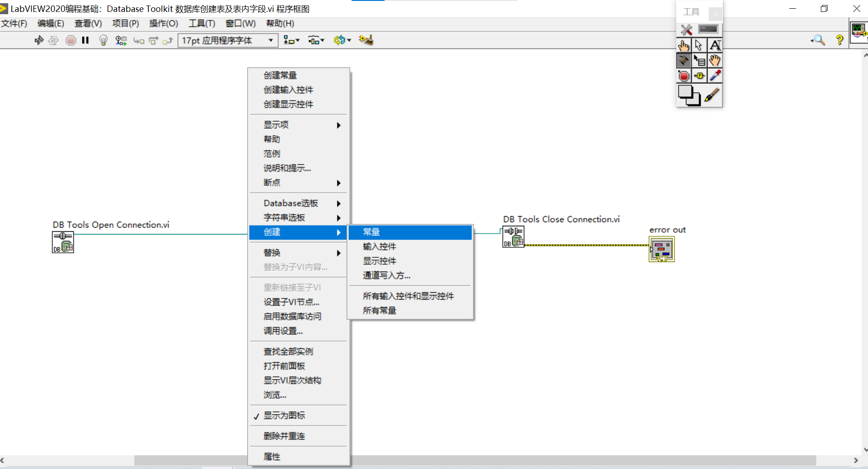Toggle retain wire values on the toolbar
The height and width of the screenshot is (469, 868).
pos(121,40)
